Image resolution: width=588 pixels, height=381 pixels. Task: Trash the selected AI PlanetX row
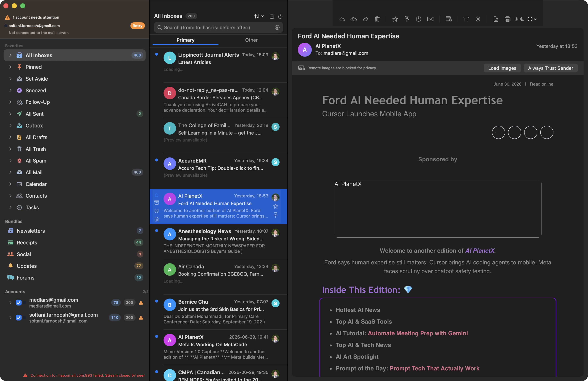click(x=156, y=219)
